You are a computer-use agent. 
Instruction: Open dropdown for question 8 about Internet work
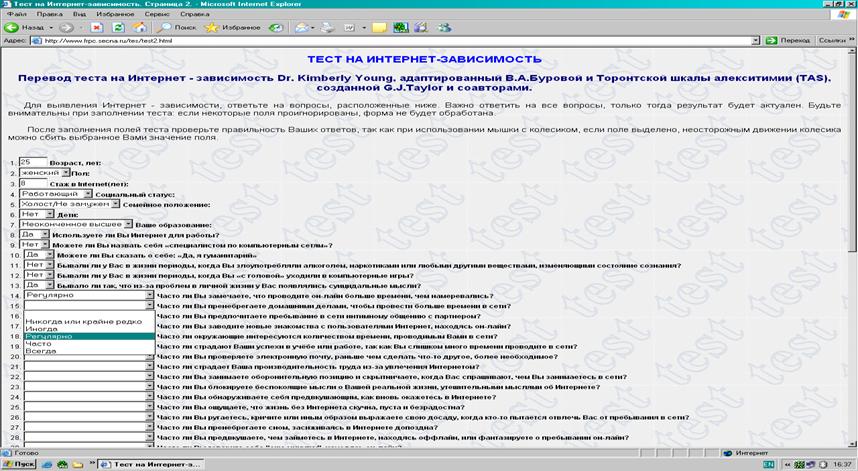point(34,234)
